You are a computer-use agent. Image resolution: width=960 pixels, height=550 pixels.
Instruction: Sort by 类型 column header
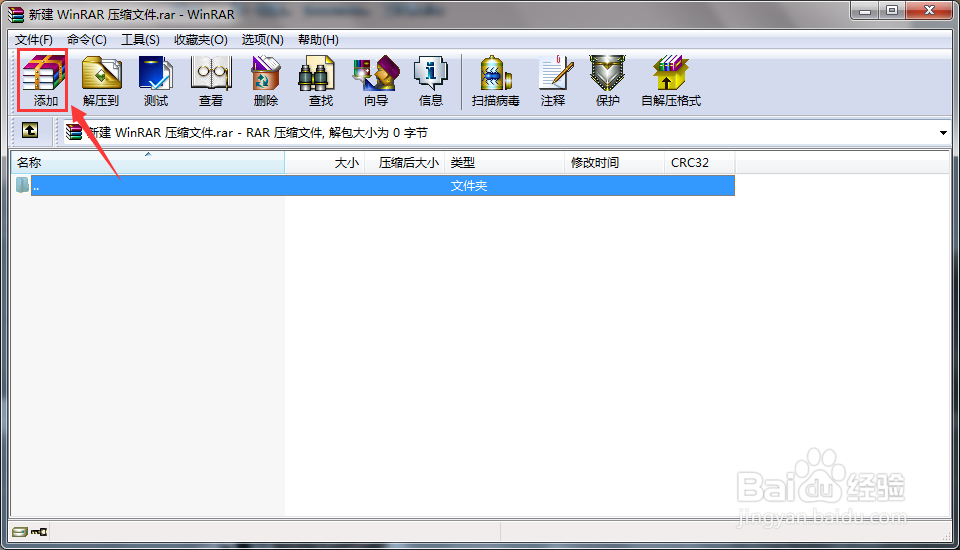point(504,163)
